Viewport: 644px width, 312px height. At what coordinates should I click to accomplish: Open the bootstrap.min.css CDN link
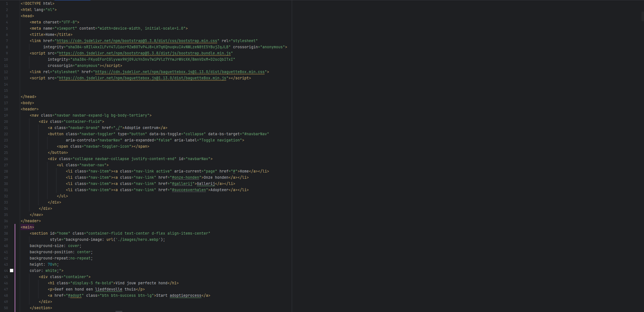(x=137, y=41)
